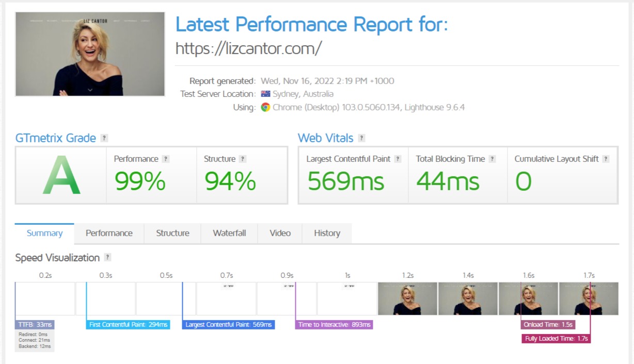Image resolution: width=634 pixels, height=364 pixels.
Task: Click the help icon beside Structure score
Action: [243, 159]
